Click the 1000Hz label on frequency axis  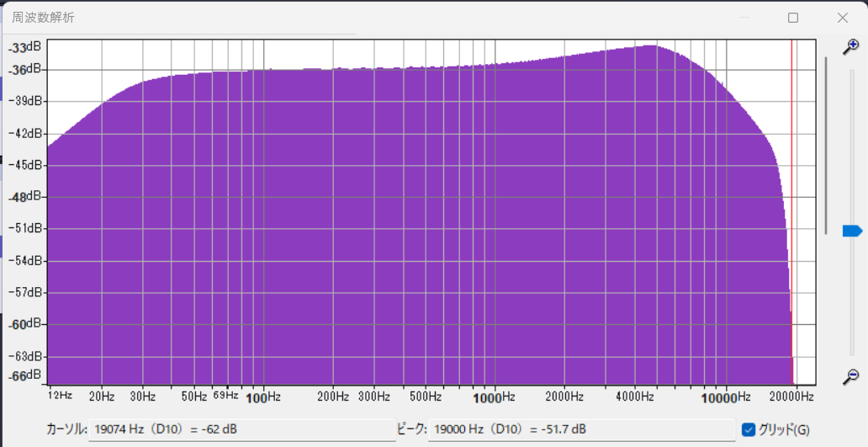point(493,396)
